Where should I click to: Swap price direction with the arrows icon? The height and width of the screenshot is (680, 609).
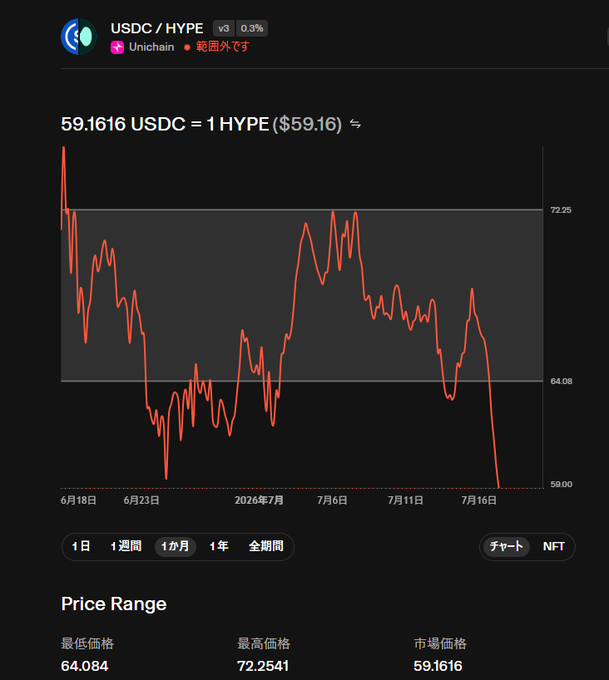pos(355,124)
